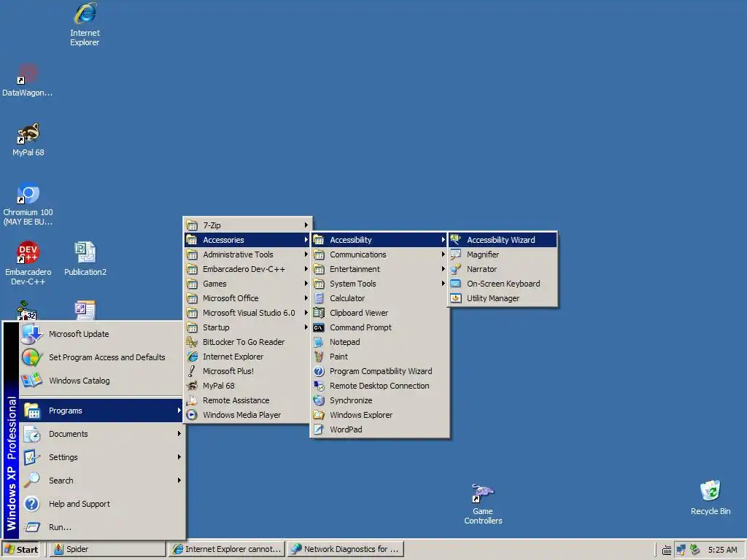Expand the Microsoft Office submenu arrow
This screenshot has width=747, height=560.
pyautogui.click(x=306, y=298)
